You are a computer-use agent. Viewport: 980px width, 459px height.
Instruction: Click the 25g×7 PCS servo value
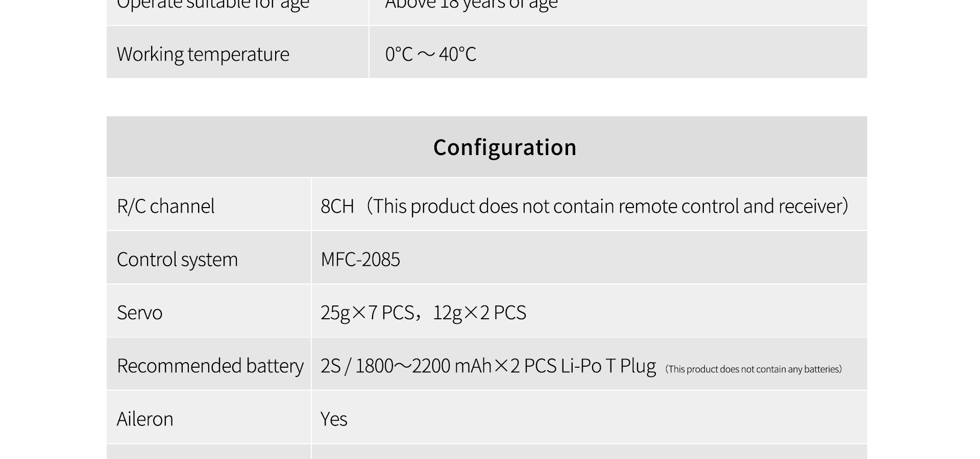(x=367, y=313)
